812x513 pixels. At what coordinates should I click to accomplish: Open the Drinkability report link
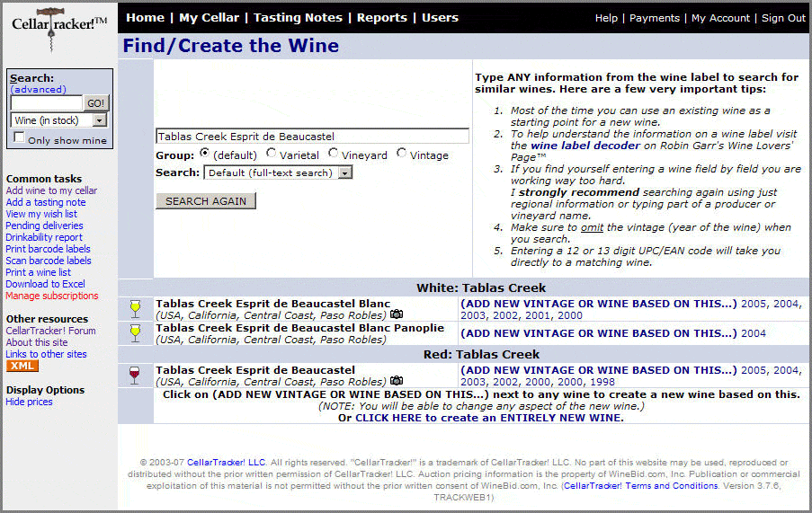click(x=44, y=237)
